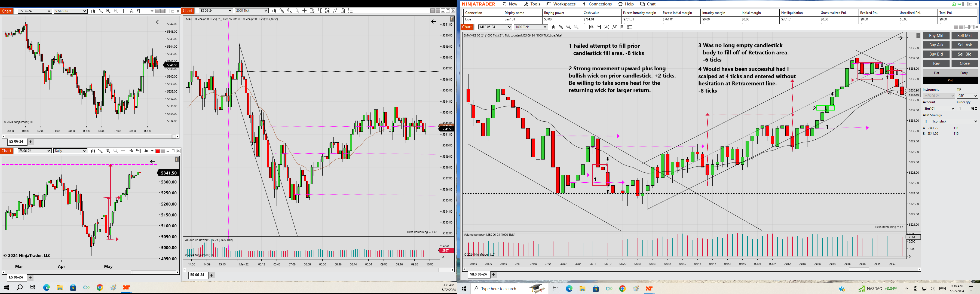The width and height of the screenshot is (980, 294).
Task: Click the NASDAQ +0.04% taskbar widget
Action: [x=878, y=289]
